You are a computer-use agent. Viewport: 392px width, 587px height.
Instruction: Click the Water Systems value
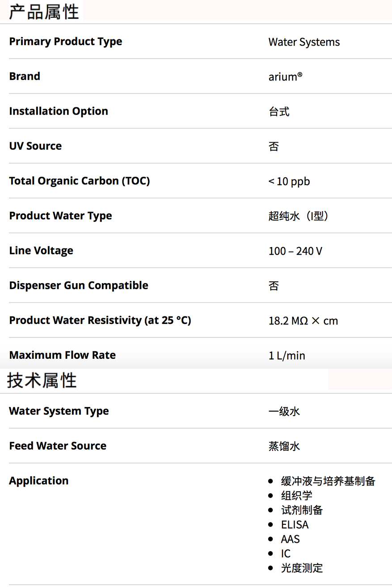click(x=304, y=43)
